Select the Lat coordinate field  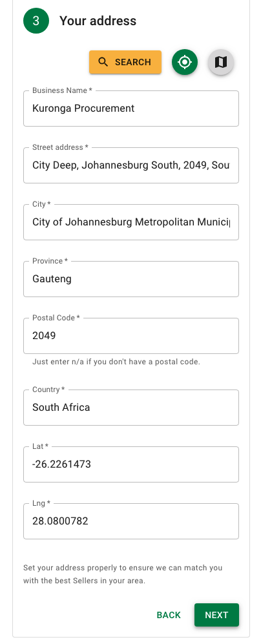coord(131,464)
